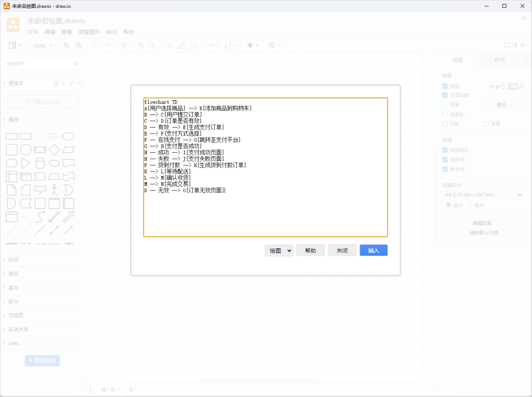Open the view layout dropdown in toolbar

tap(15, 45)
